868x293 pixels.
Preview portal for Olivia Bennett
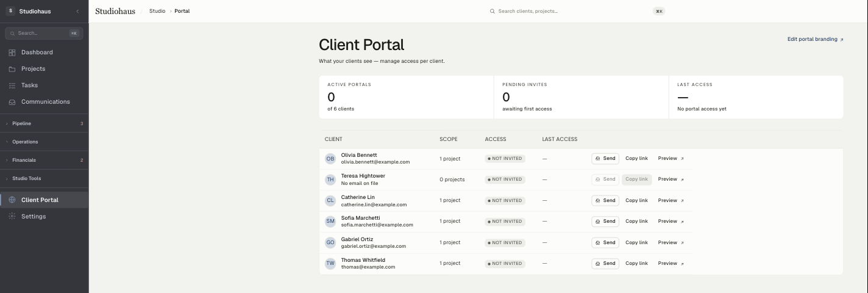click(x=671, y=159)
